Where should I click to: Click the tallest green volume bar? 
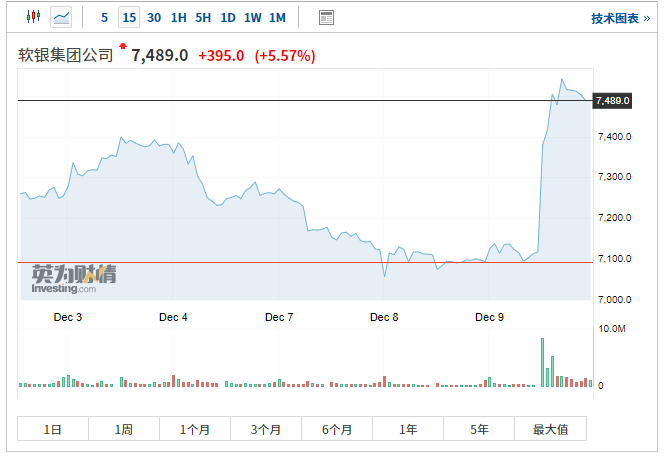pyautogui.click(x=543, y=362)
